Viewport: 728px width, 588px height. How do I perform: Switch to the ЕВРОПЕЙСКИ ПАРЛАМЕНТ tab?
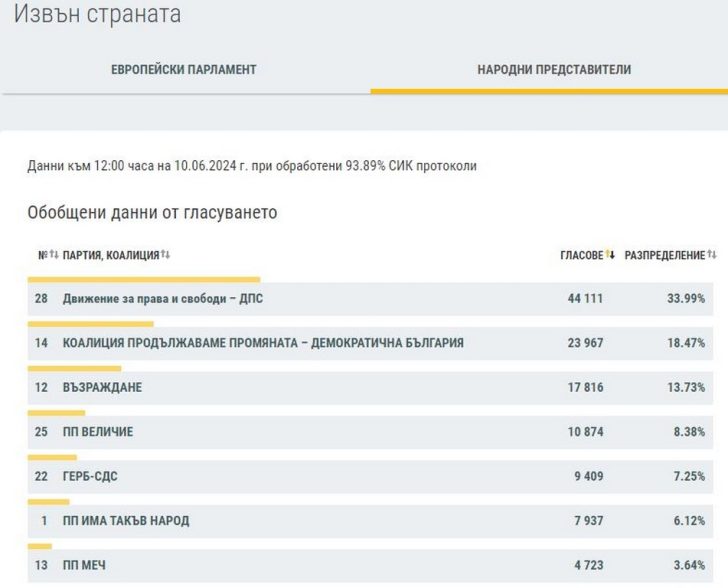click(183, 69)
